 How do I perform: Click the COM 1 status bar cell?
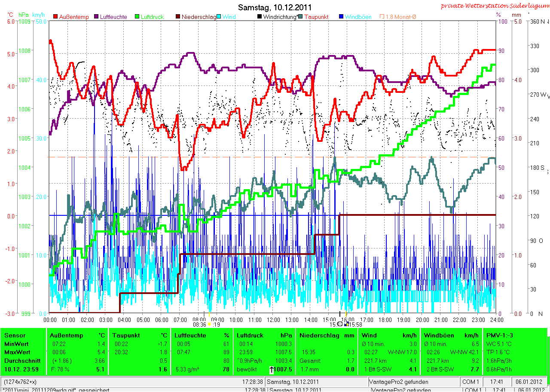pos(471,382)
